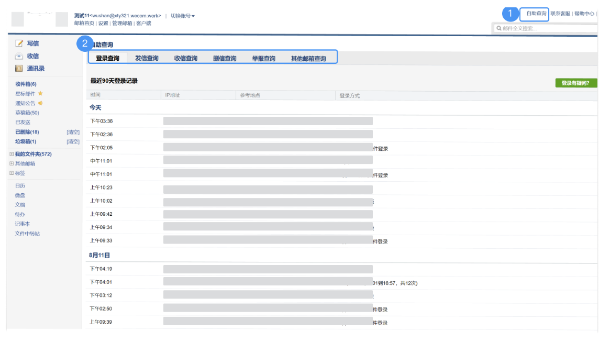Screen dimensions: 599x364
Task: Expand the 我的文件夹 folder tree
Action: coord(12,154)
